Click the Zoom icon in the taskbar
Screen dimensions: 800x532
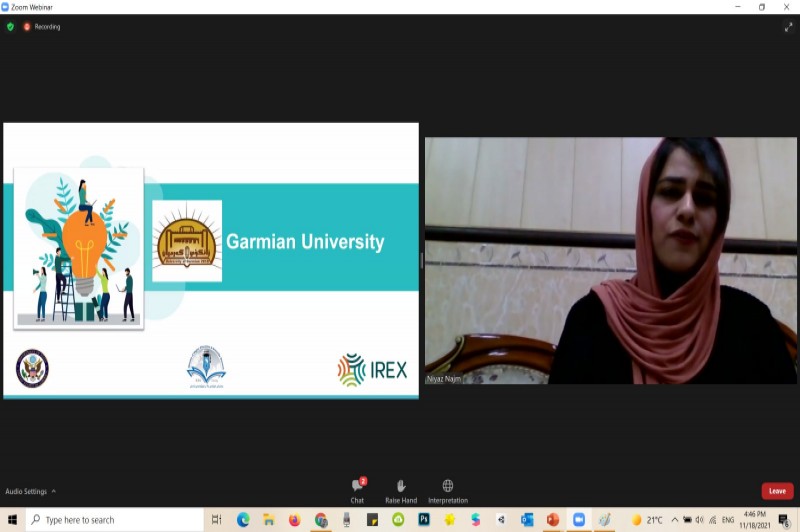click(x=578, y=520)
